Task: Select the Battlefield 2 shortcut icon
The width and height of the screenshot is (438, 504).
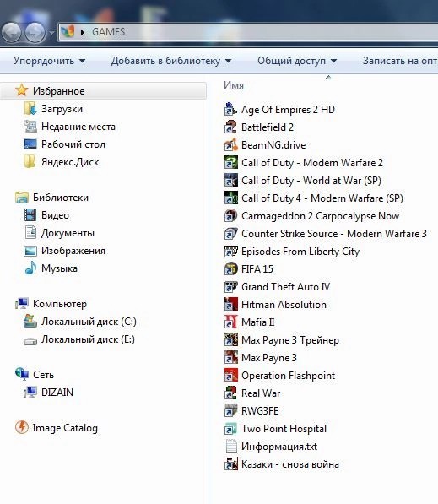Action: [230, 127]
